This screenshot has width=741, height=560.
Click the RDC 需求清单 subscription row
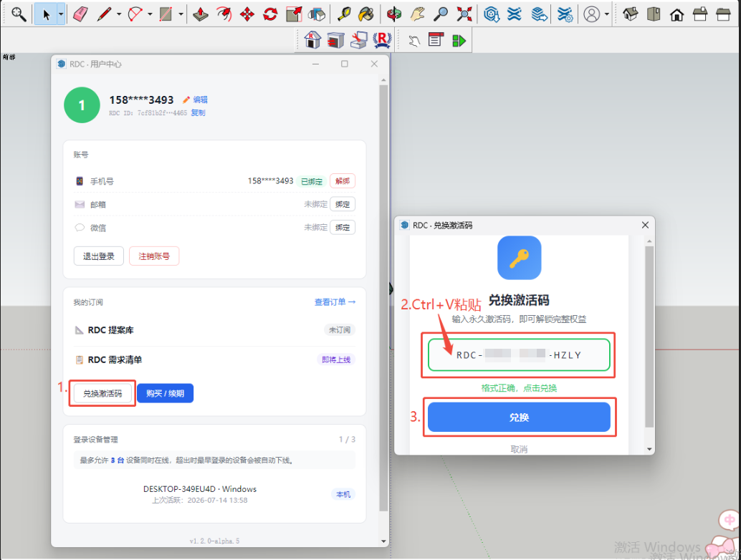tap(214, 359)
